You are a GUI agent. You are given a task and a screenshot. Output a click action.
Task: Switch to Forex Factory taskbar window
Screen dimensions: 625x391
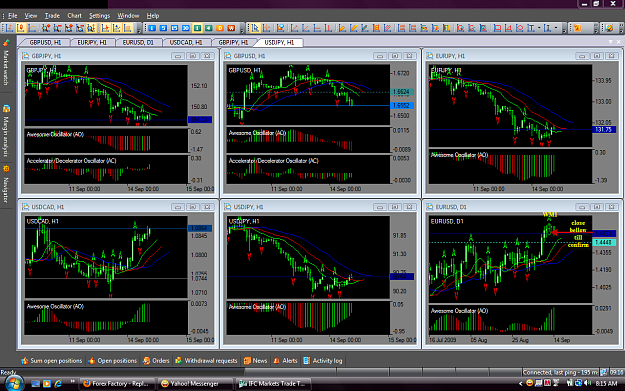(116, 383)
